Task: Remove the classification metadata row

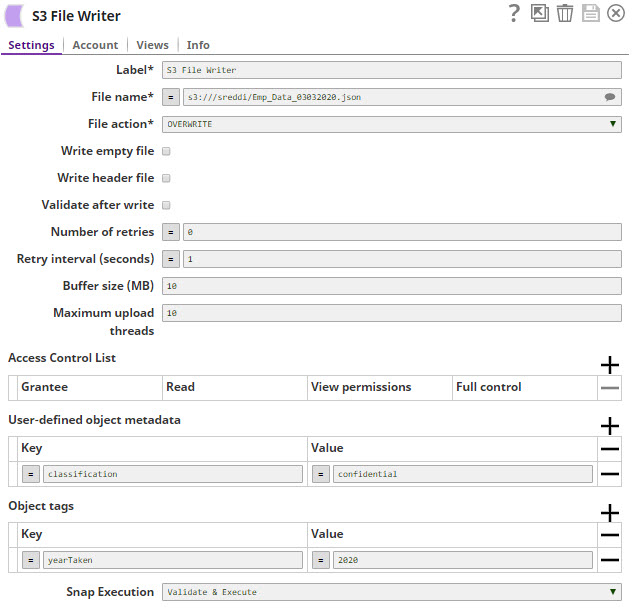Action: point(609,474)
